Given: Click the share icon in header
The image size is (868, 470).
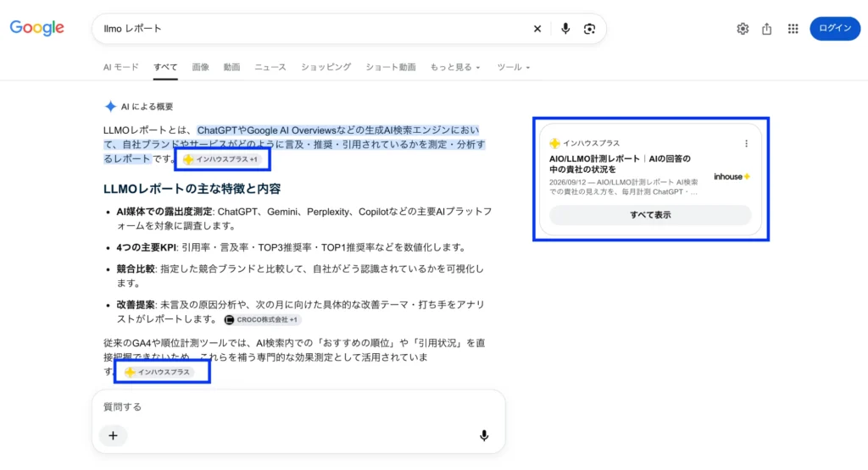Looking at the screenshot, I should pos(766,29).
